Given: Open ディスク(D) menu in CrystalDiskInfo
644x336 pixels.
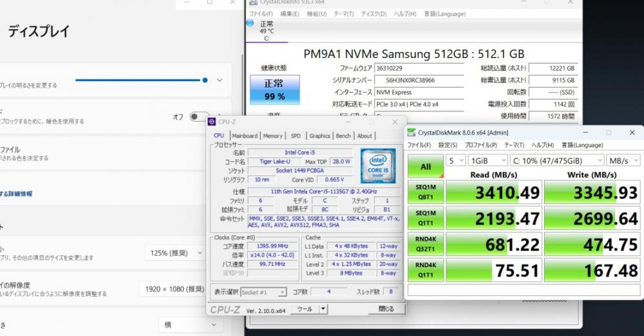Looking at the screenshot, I should click(x=374, y=14).
